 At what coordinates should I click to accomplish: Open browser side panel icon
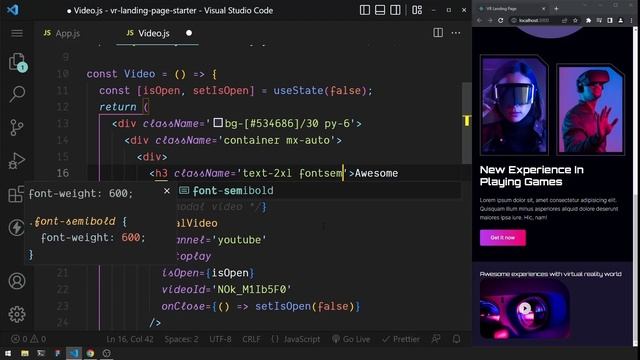610,20
